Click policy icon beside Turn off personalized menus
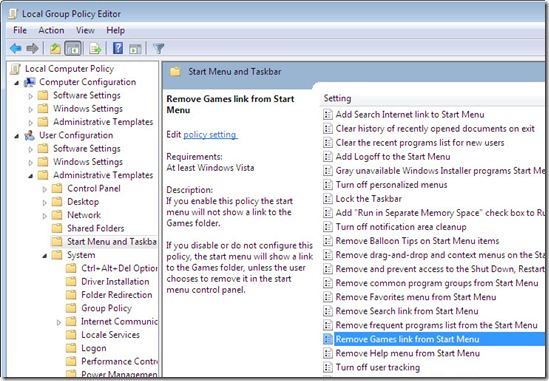Viewport: 549px width, 381px height. [x=328, y=185]
